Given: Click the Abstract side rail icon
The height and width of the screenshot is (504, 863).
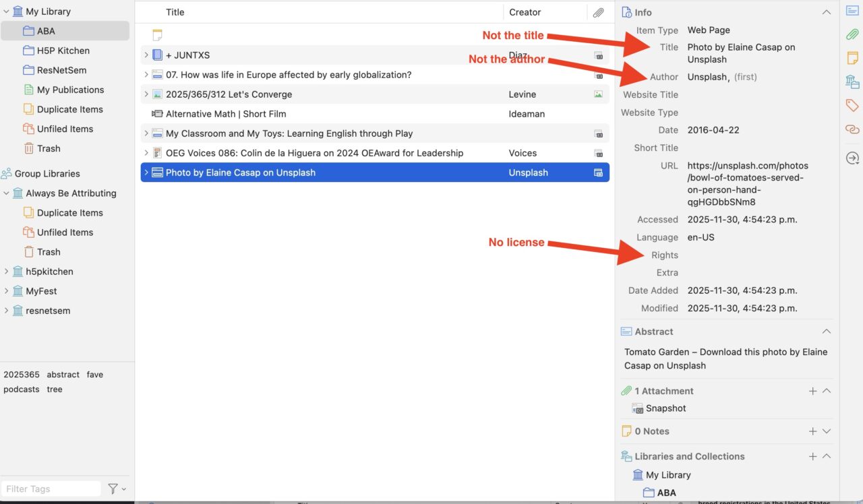Looking at the screenshot, I should coord(852,11).
